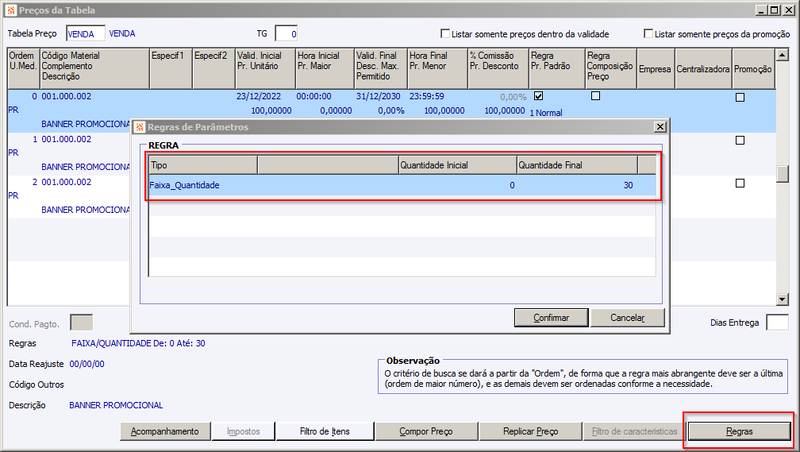The height and width of the screenshot is (452, 800).
Task: Click the Cancelar button
Action: click(x=628, y=317)
